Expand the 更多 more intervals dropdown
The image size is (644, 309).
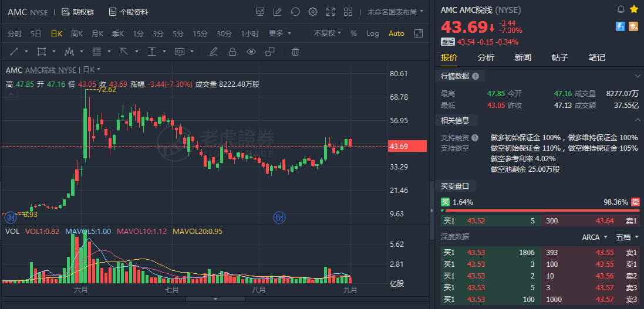point(279,33)
